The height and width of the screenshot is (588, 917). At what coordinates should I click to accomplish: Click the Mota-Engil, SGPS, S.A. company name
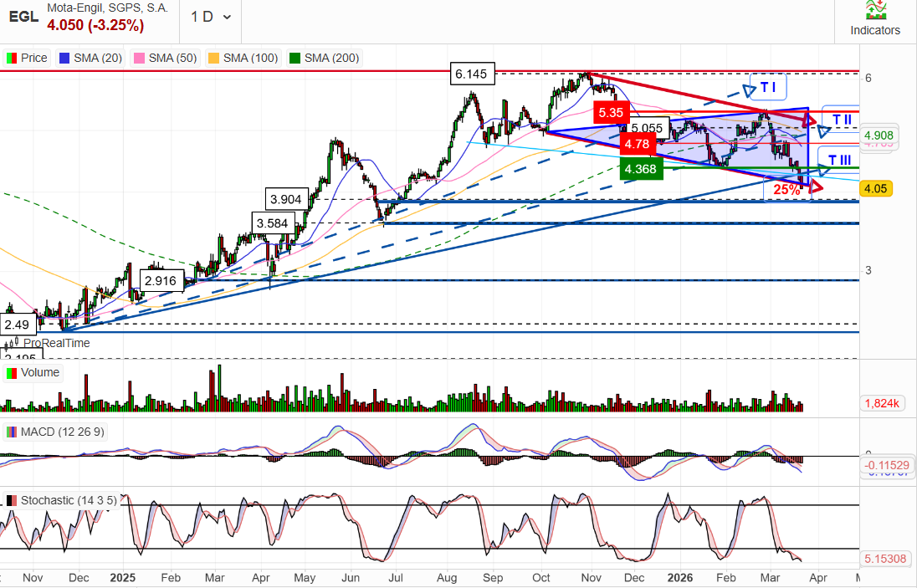point(107,8)
